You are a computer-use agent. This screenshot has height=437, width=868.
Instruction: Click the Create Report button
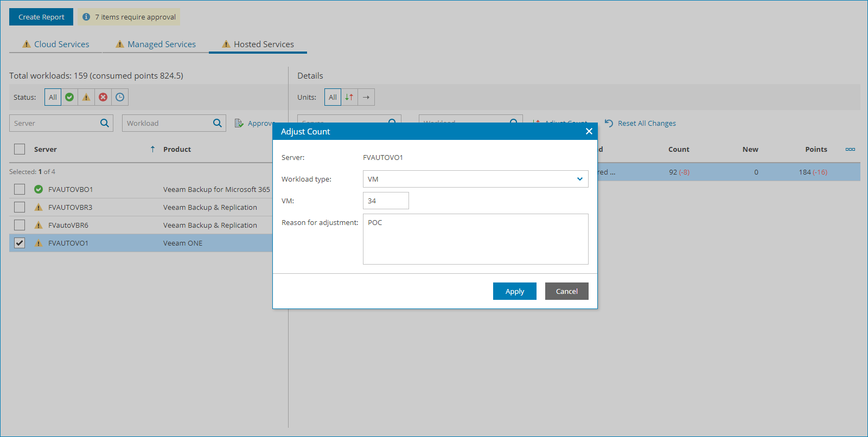[x=41, y=17]
